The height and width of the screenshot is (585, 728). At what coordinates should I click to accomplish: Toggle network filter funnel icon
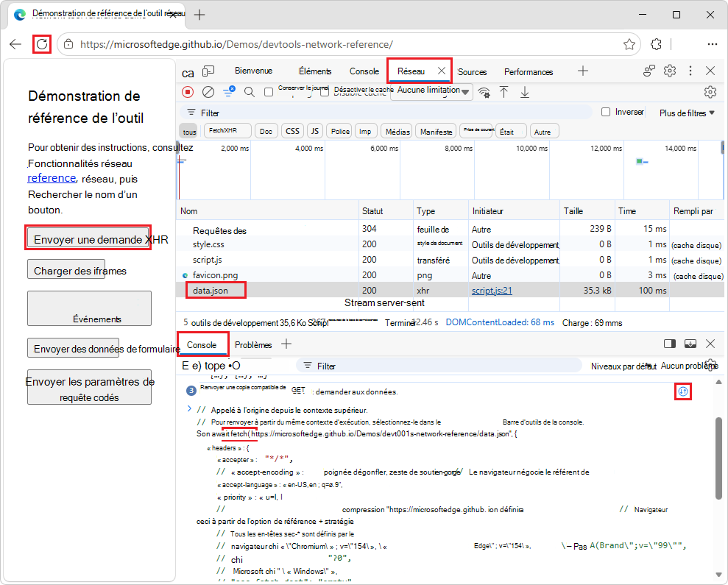229,92
